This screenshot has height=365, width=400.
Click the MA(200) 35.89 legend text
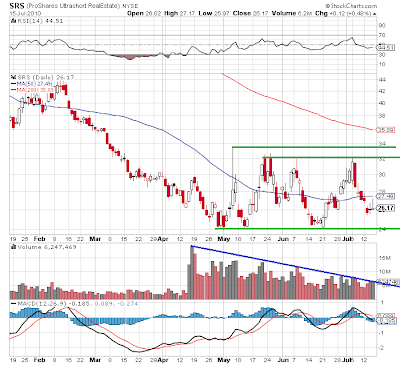(35, 90)
